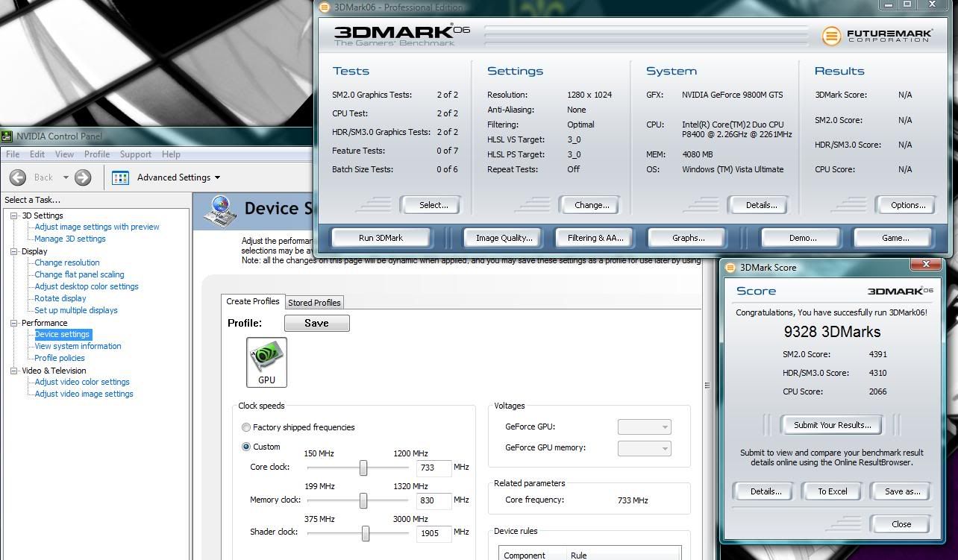Open Adjust desktop color settings
This screenshot has height=560, width=958.
point(87,286)
